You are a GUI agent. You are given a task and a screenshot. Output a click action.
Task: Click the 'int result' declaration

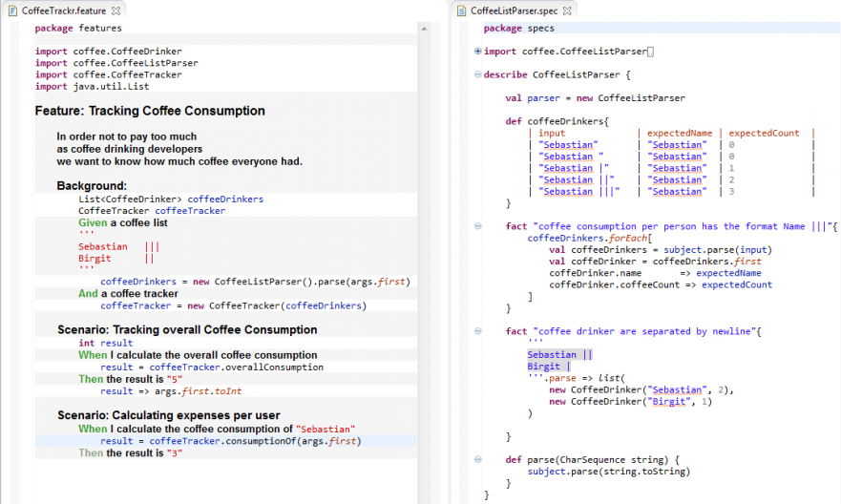tap(106, 343)
